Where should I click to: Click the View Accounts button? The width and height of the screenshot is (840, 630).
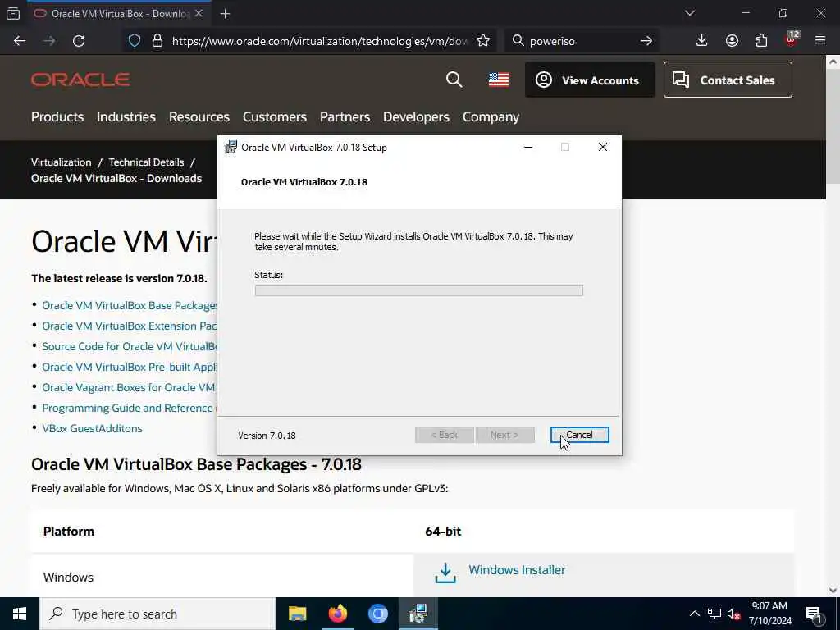coord(590,80)
